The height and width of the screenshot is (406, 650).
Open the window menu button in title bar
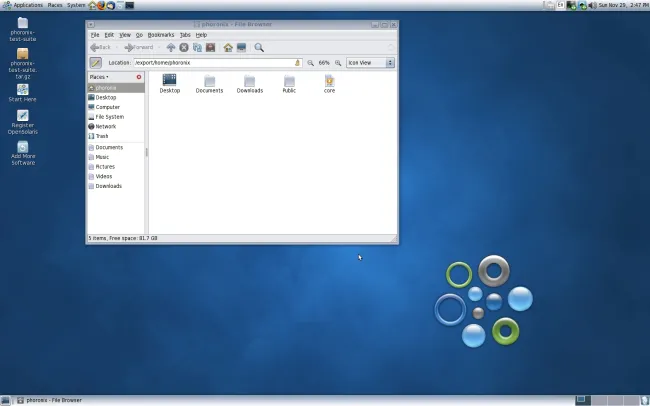coord(91,24)
